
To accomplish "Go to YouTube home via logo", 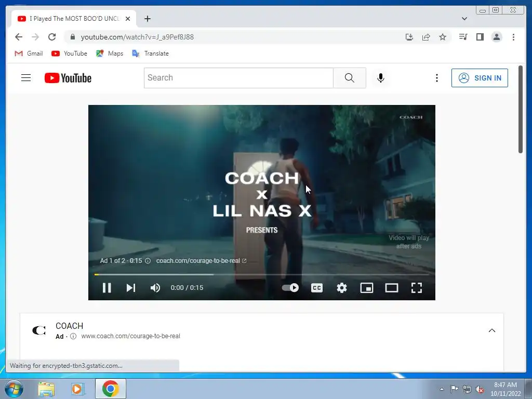I will pos(68,78).
